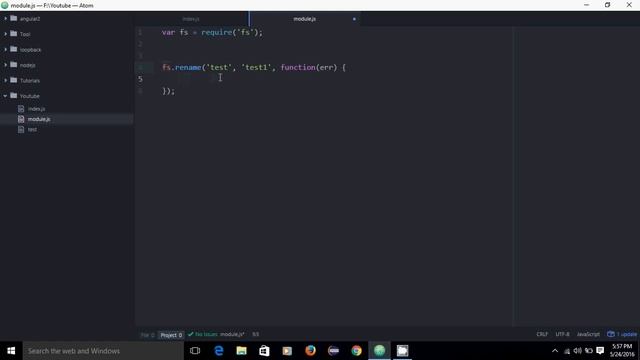The width and height of the screenshot is (640, 360).
Task: Click the module.js file icon in tree
Action: [x=21, y=119]
